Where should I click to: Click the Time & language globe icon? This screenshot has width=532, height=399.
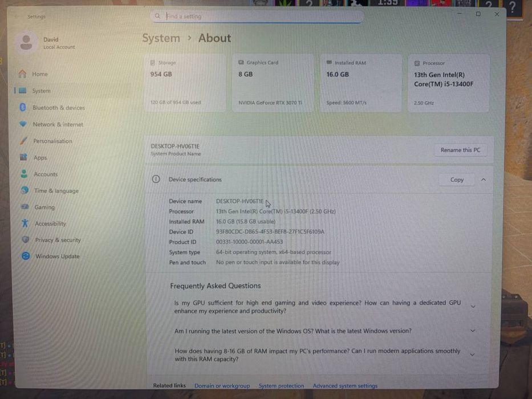pyautogui.click(x=25, y=190)
